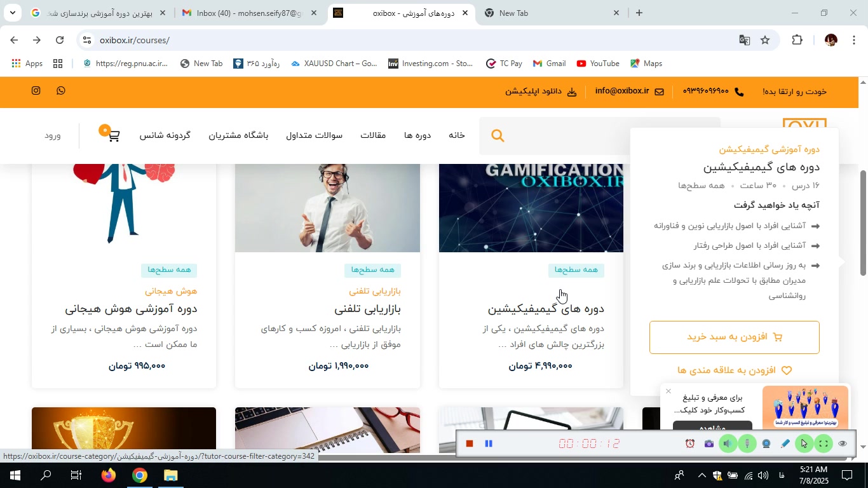Open the shopping cart icon
This screenshot has width=868, height=488.
[x=112, y=135]
